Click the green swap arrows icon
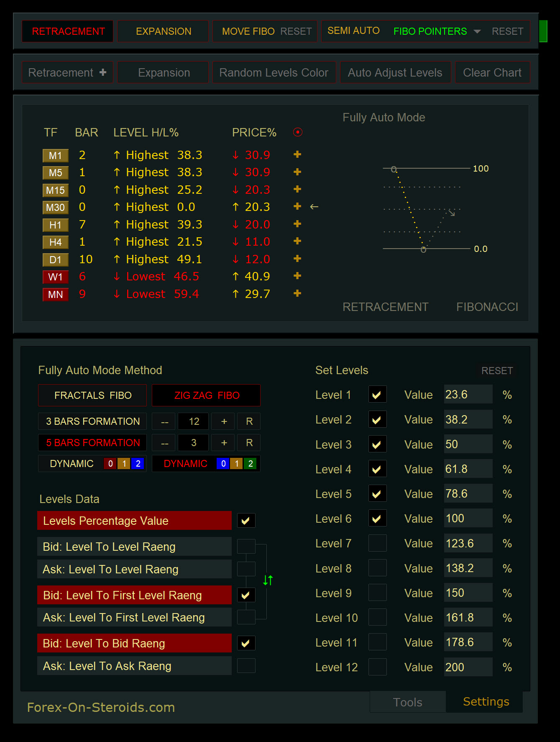Image resolution: width=560 pixels, height=742 pixels. tap(268, 580)
